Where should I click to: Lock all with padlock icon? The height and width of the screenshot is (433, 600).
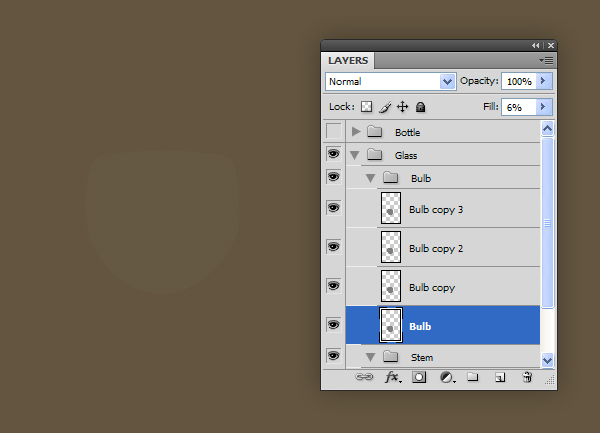pos(421,107)
